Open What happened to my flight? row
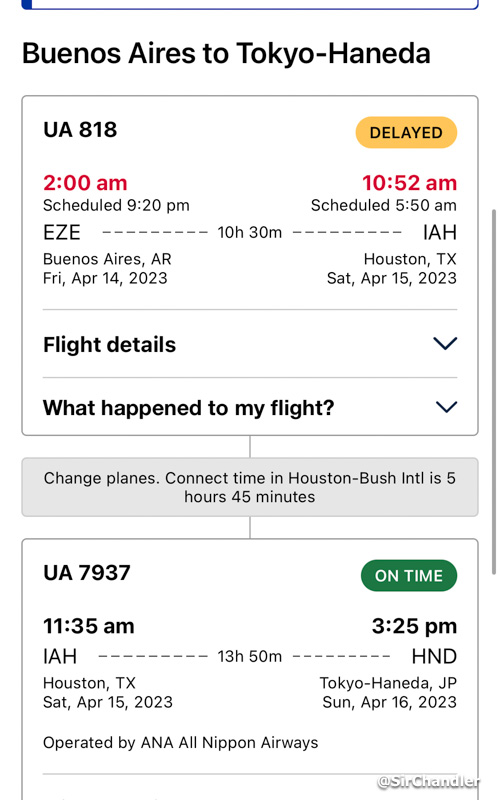This screenshot has height=800, width=500. click(x=250, y=408)
